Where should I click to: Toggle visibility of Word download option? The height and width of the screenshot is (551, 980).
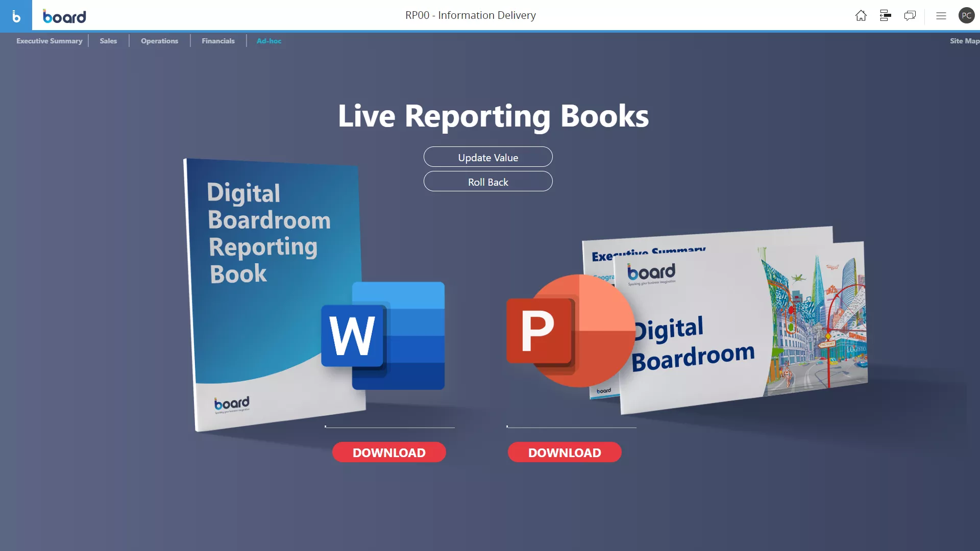click(326, 426)
